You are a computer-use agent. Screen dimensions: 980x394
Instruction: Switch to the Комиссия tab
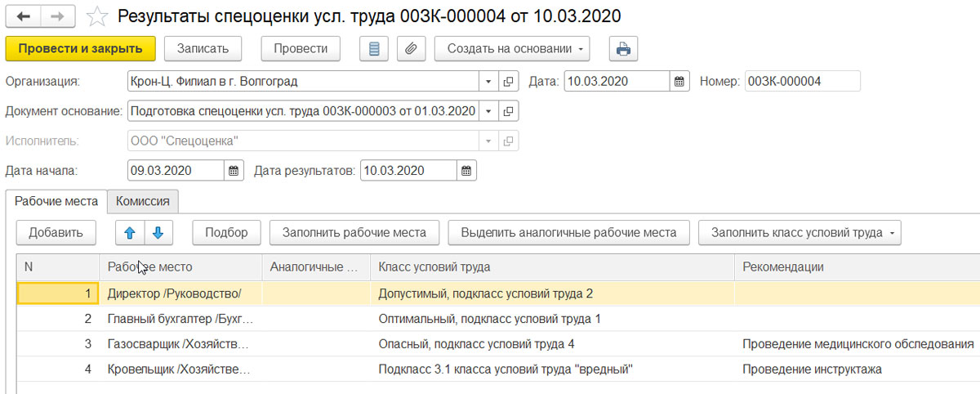coord(143,201)
